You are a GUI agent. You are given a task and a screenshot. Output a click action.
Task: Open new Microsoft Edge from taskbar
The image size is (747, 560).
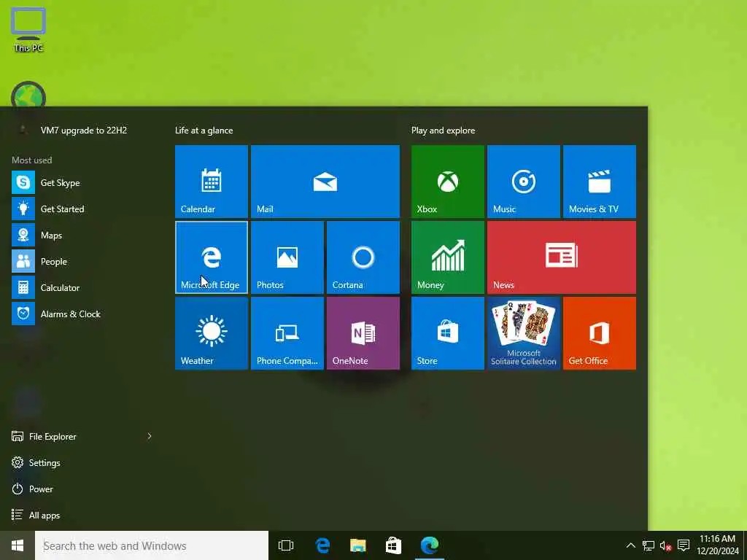pos(429,545)
